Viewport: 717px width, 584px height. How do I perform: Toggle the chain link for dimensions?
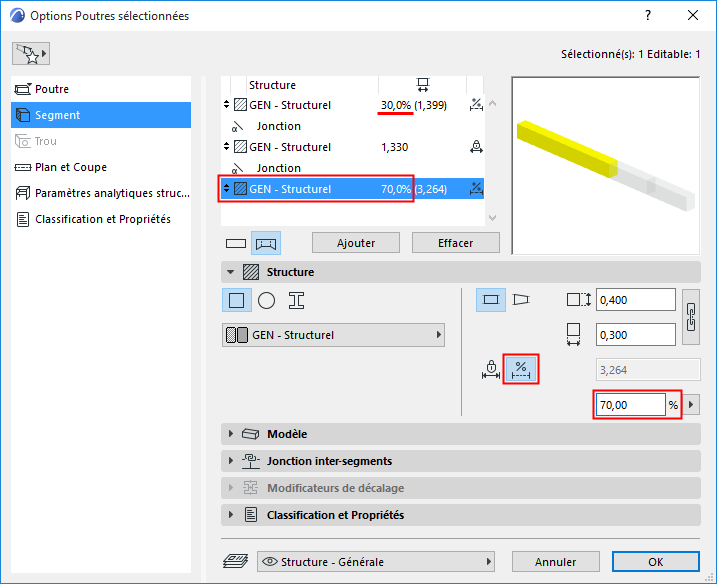(691, 317)
